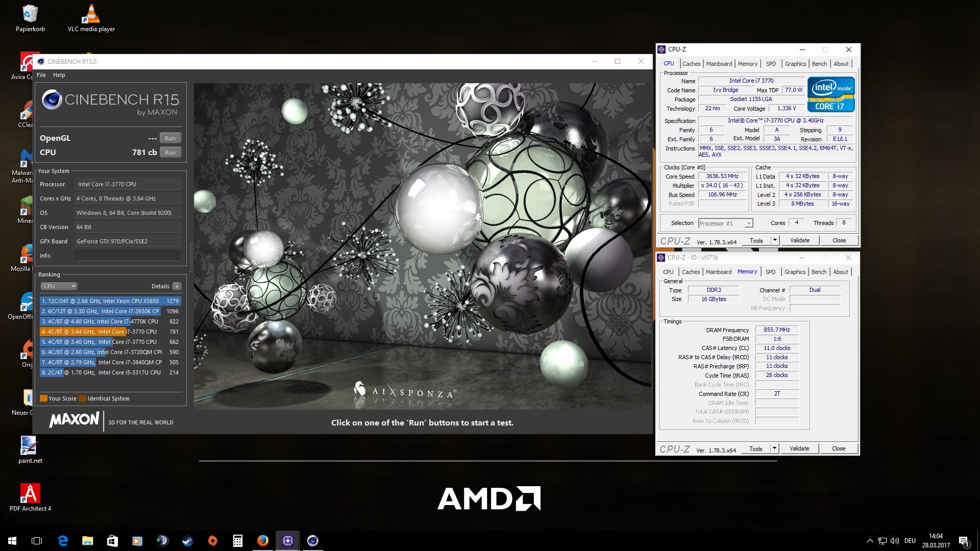Open the Papierkorb recycle bin desktop icon
Viewport: 980px width, 551px height.
[x=30, y=18]
